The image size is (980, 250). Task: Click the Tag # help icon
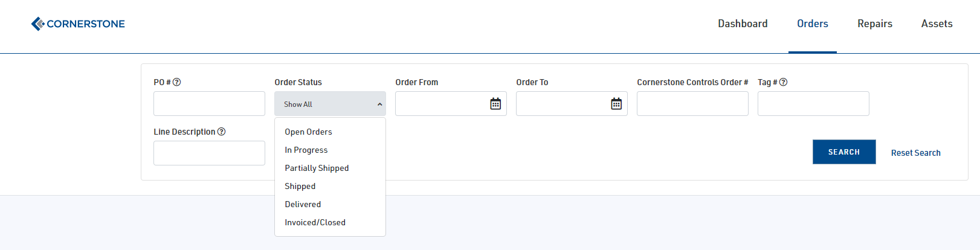784,82
